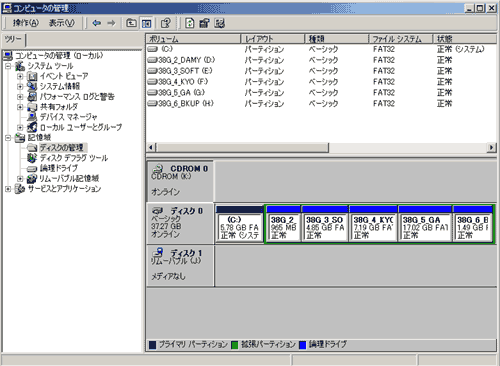Expand パフォーマンス ログと警告 node
500x366 pixels.
20,97
